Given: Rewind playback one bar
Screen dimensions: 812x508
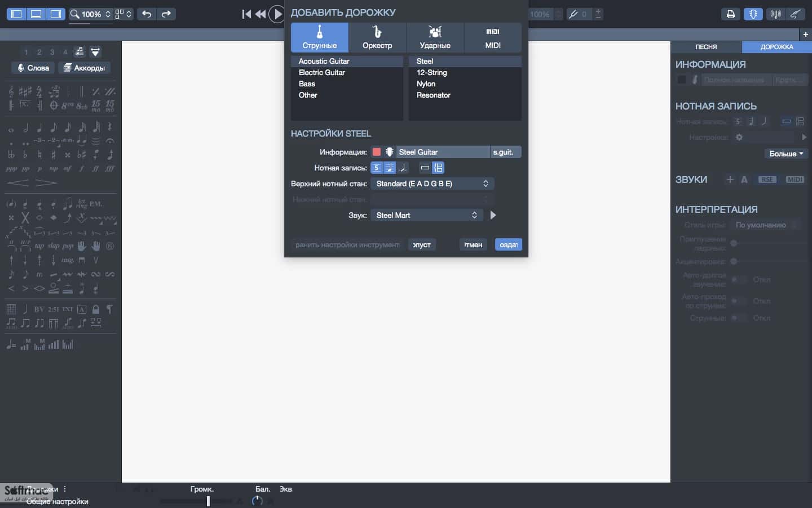Looking at the screenshot, I should click(x=261, y=14).
